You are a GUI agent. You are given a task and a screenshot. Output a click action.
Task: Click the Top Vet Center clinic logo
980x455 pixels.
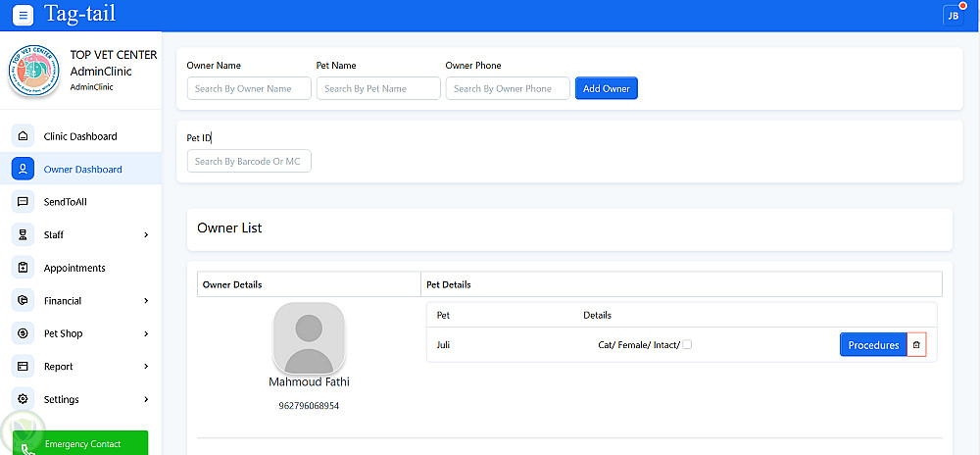pyautogui.click(x=33, y=71)
